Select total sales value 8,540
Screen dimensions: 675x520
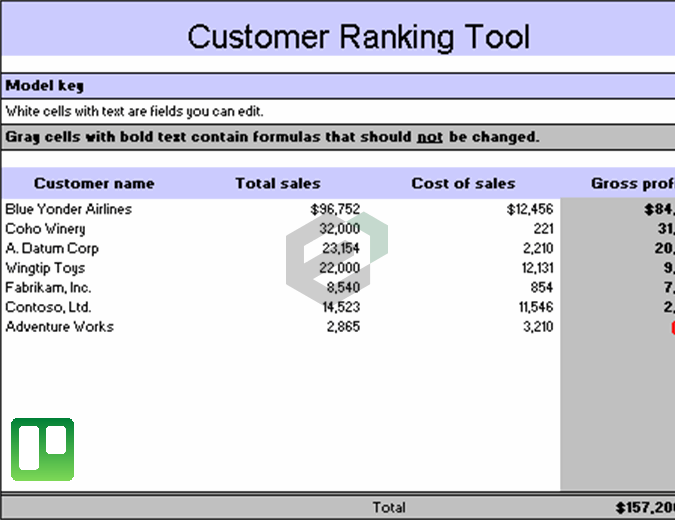point(343,288)
